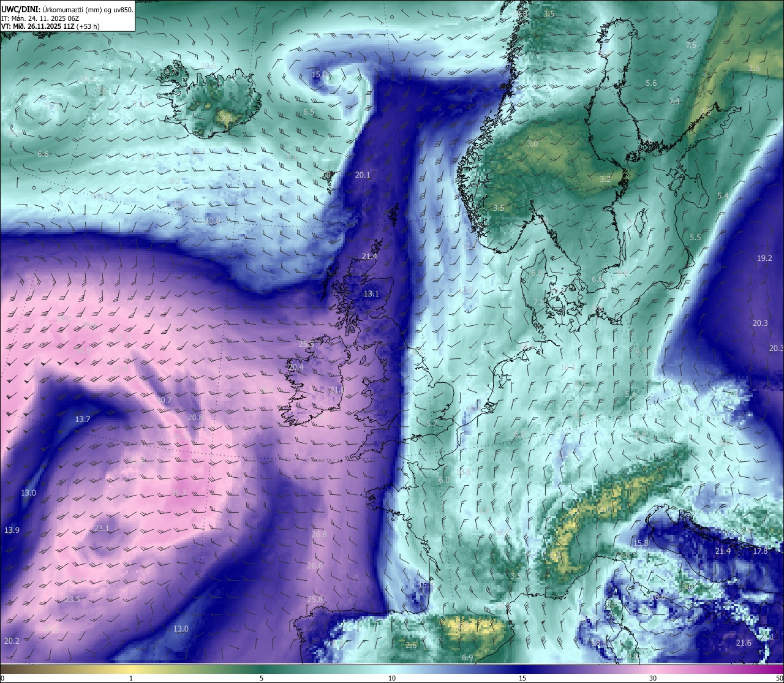784x683 pixels.
Task: Click the 17.8 value over the Balkans
Action: tap(760, 551)
